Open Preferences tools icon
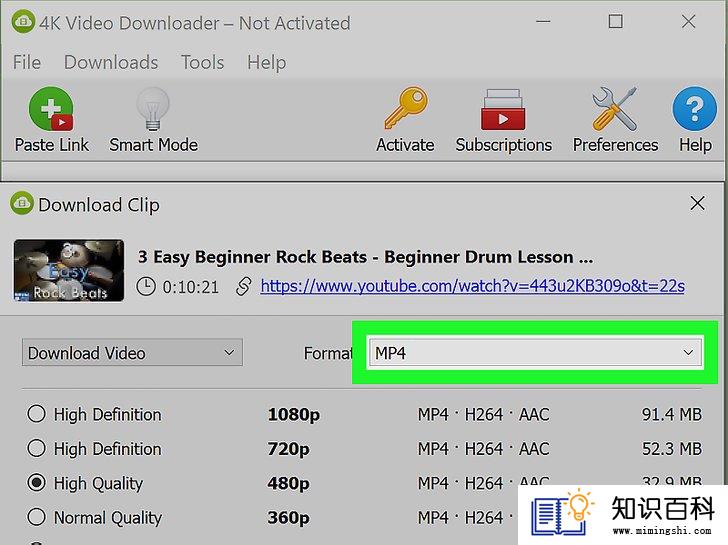Image resolution: width=728 pixels, height=545 pixels. click(x=615, y=109)
